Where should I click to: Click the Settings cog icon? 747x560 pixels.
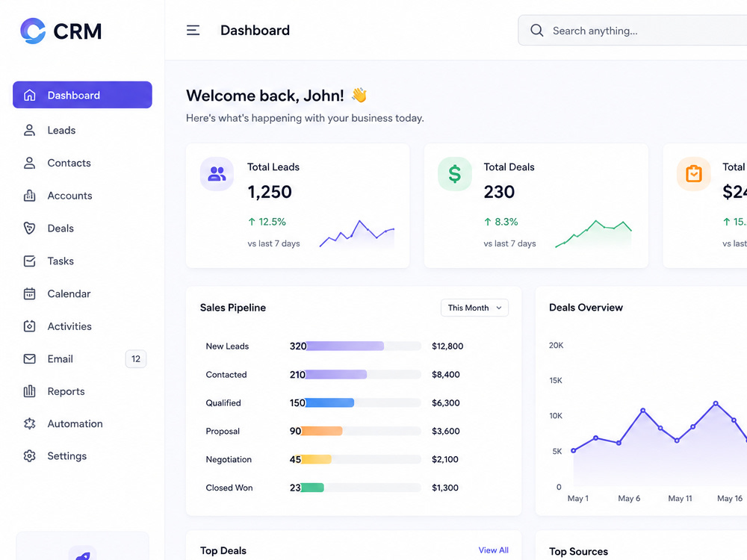(x=30, y=456)
